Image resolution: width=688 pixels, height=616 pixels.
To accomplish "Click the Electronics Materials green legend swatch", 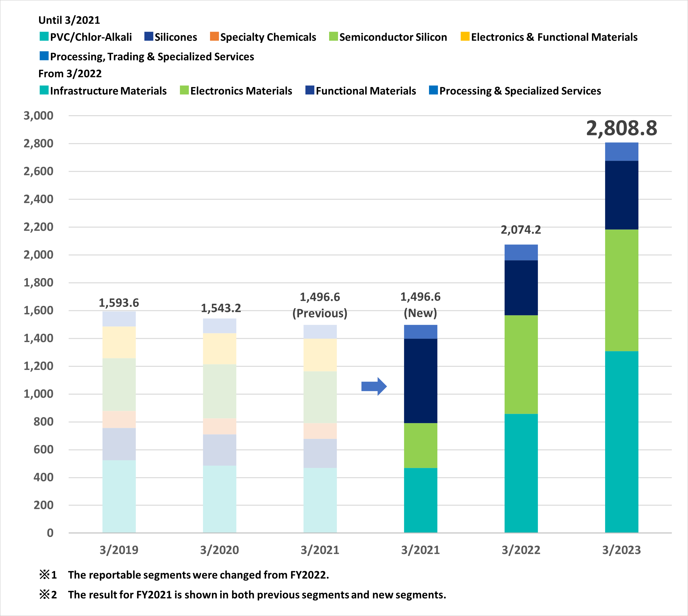I will click(184, 90).
